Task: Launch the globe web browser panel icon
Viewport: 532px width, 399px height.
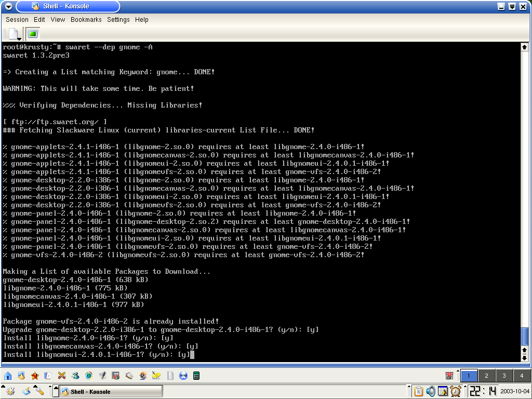Action: click(89, 376)
